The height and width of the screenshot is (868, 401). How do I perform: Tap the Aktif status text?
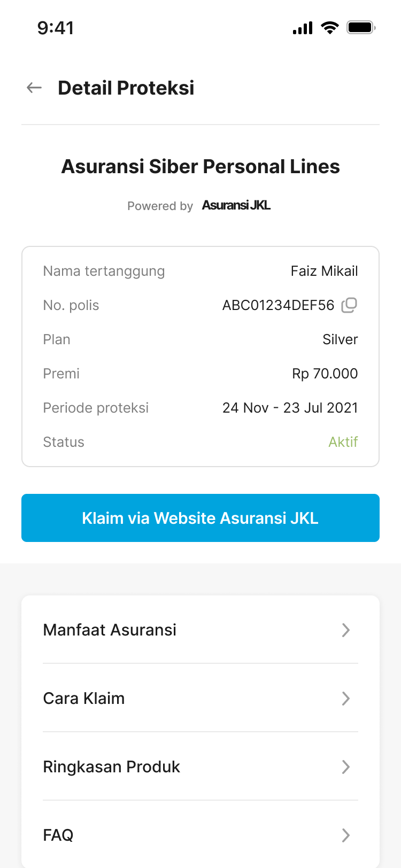point(343,442)
